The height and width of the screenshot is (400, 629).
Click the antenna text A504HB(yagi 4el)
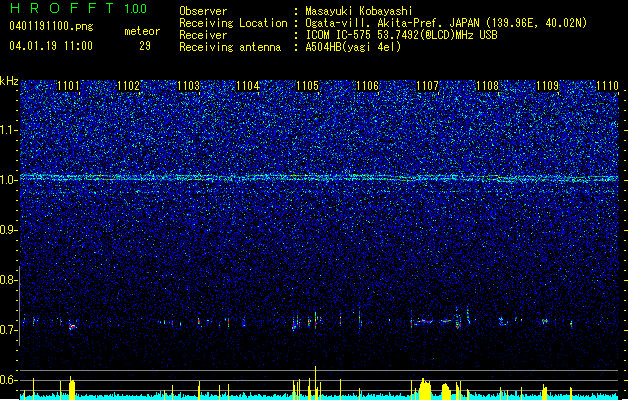coord(353,47)
